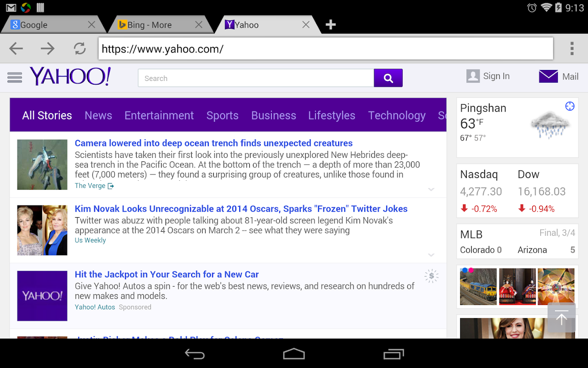This screenshot has width=588, height=368.
Task: Select the Business category
Action: pos(274,115)
